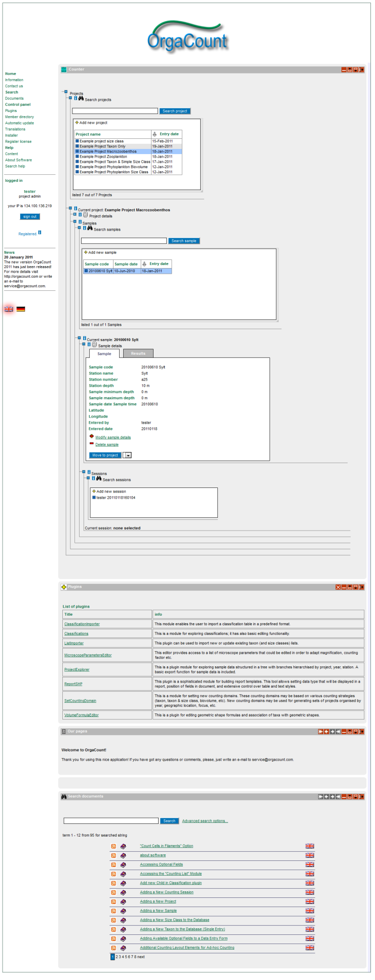
Task: Click the Search documents text field
Action: [x=111, y=821]
